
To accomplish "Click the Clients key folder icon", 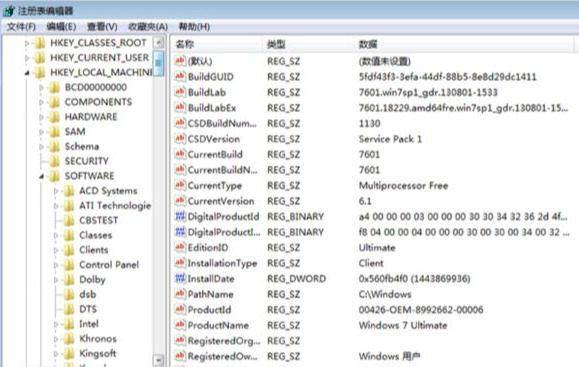I will point(69,250).
